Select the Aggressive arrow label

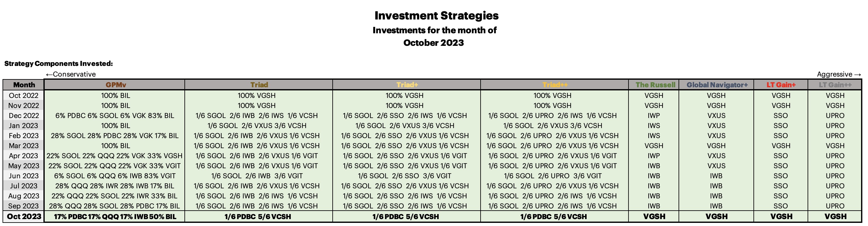click(839, 74)
